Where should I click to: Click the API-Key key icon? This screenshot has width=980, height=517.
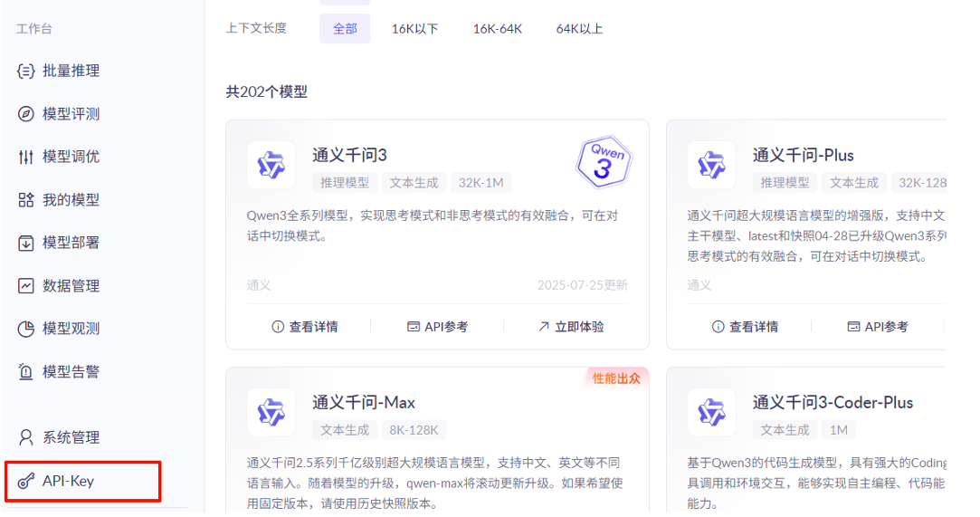tap(25, 482)
